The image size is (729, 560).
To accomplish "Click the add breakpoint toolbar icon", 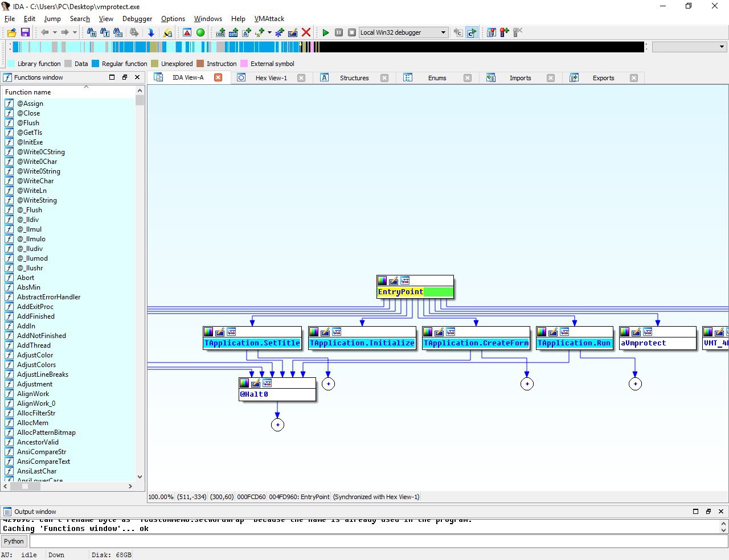I will 504,32.
